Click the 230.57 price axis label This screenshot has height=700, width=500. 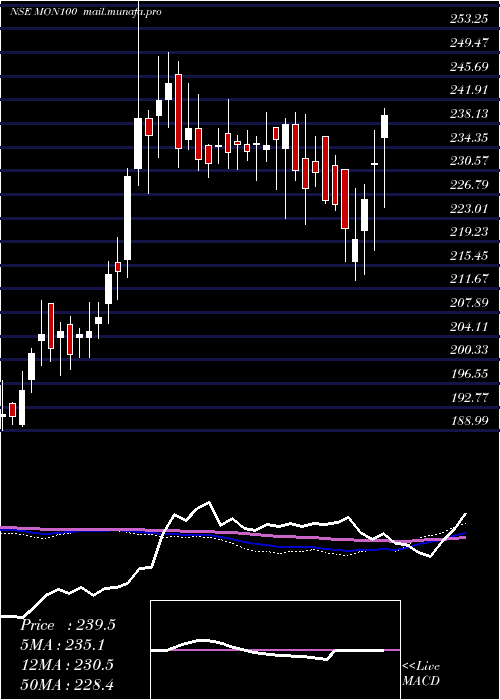click(469, 161)
